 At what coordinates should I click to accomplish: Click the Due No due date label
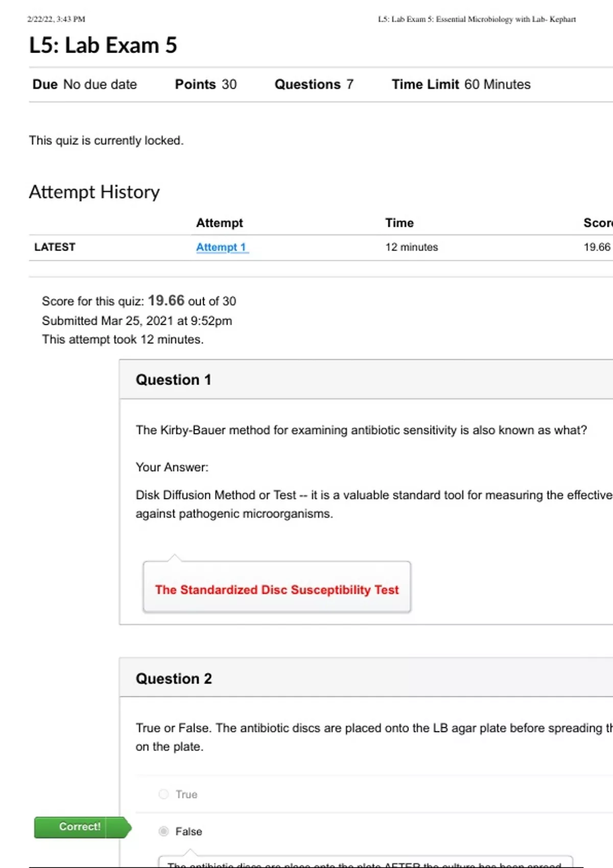pos(85,84)
